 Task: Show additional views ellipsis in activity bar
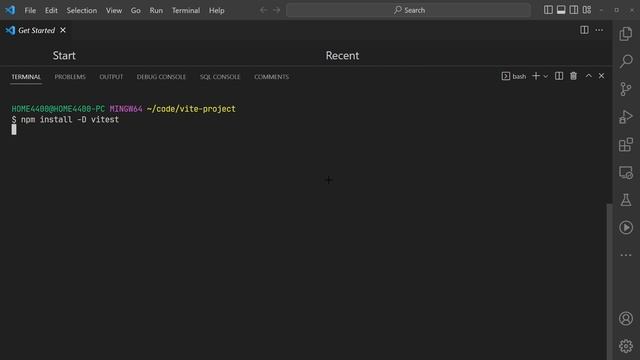point(626,255)
